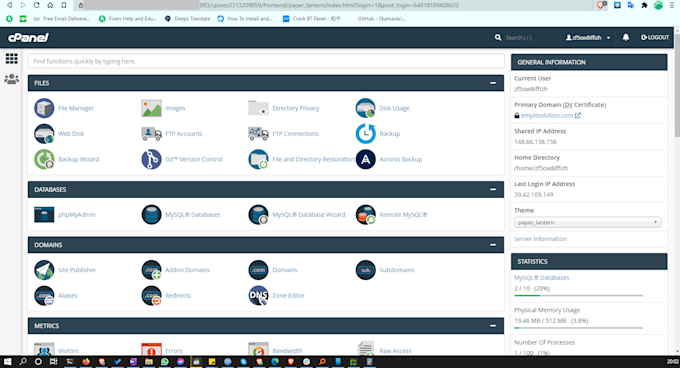Open the Crack BT Panel bookmark

coord(312,19)
